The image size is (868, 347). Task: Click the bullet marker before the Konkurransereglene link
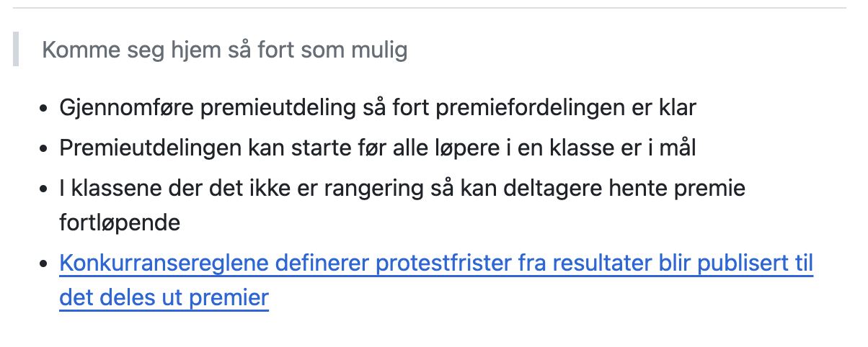click(x=45, y=265)
